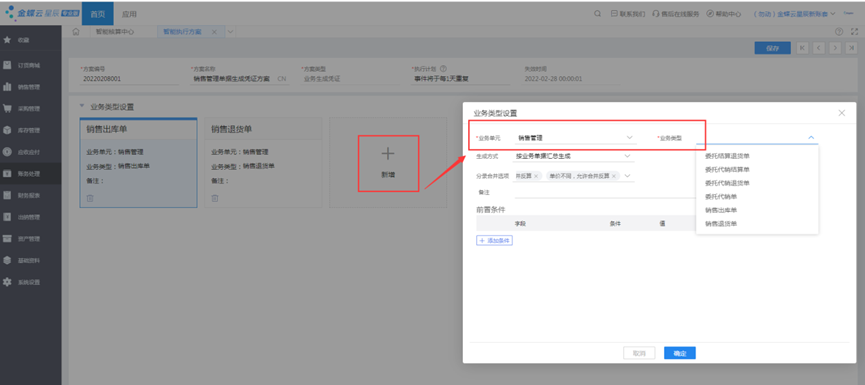Open 库存管理 box icon in sidebar
Screen dimensions: 865x385
(x=8, y=130)
